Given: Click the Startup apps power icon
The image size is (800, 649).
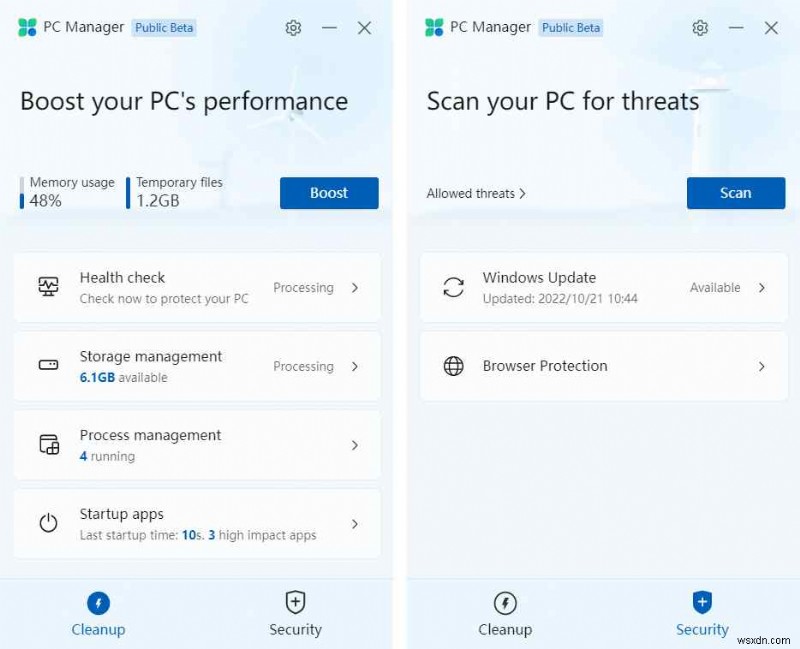Looking at the screenshot, I should (x=49, y=523).
